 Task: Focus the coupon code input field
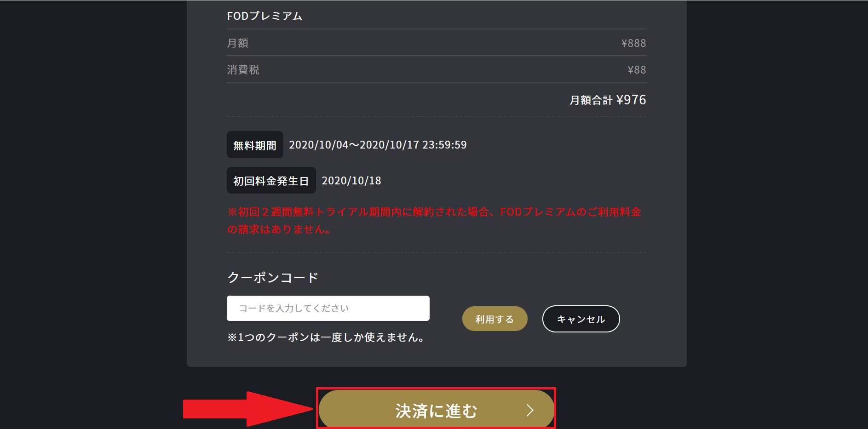tap(328, 308)
